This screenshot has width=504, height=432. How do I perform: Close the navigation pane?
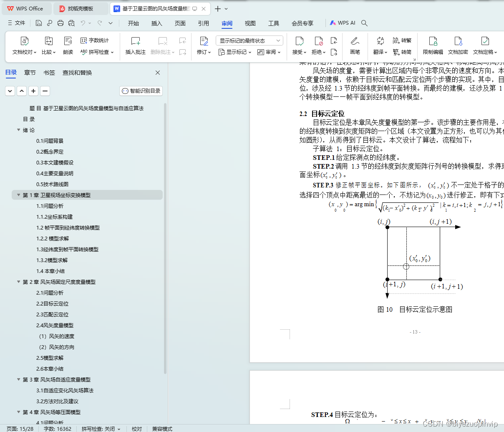[158, 73]
